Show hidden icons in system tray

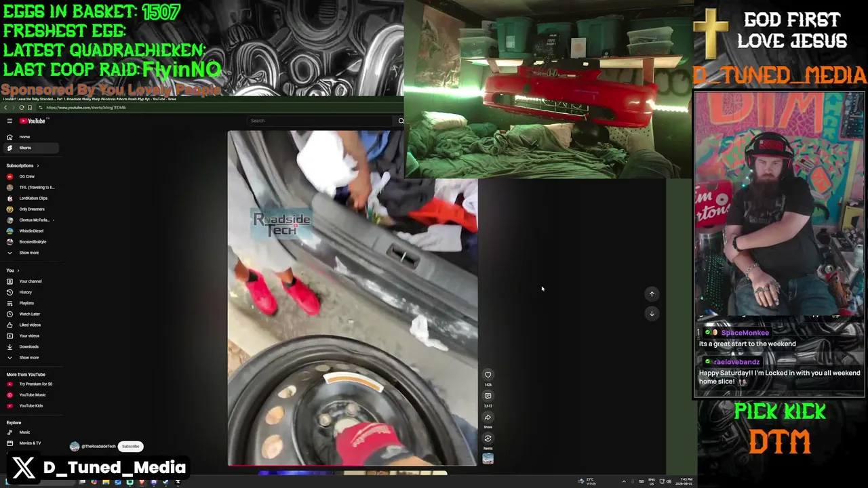point(624,482)
